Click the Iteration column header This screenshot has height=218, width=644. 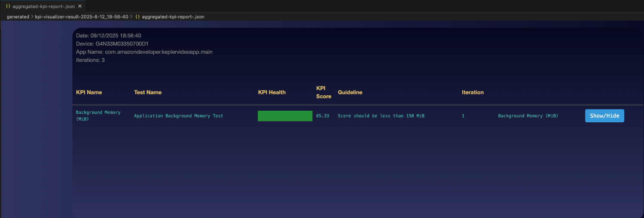(473, 92)
